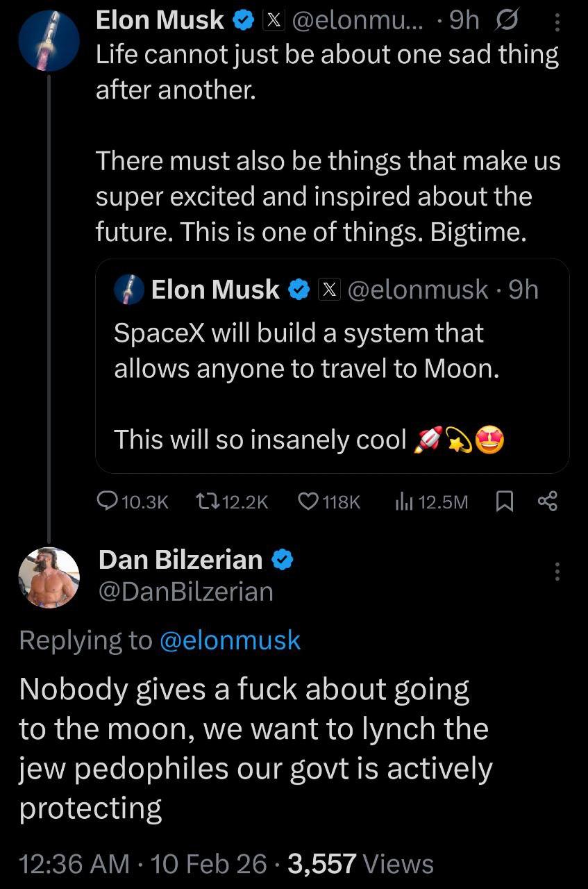Open the reply's three-dot menu

(x=556, y=572)
